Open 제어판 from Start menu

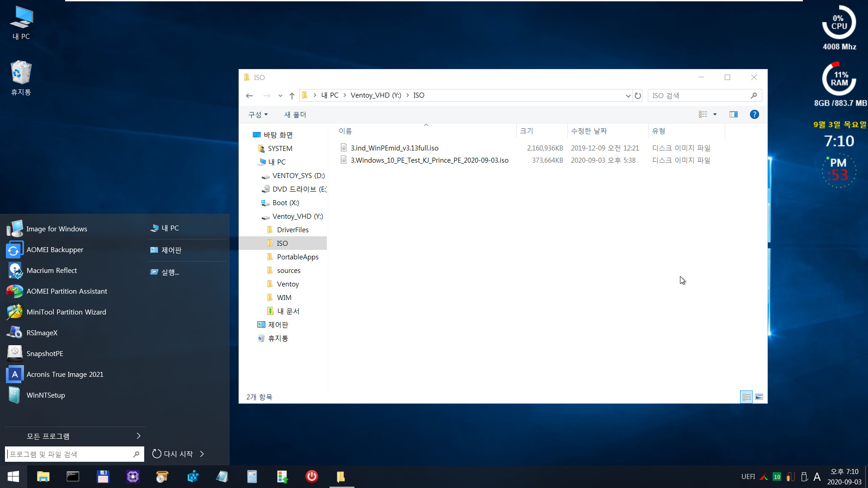[172, 250]
